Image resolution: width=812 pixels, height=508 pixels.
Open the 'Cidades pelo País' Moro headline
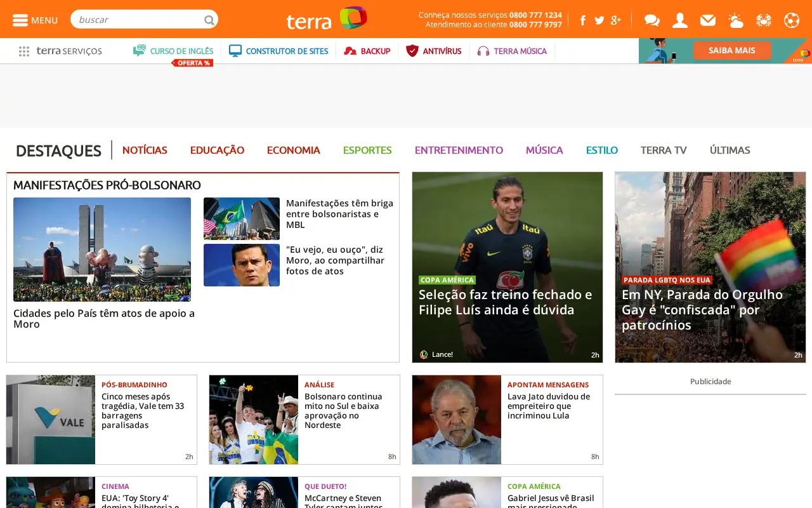(x=104, y=319)
